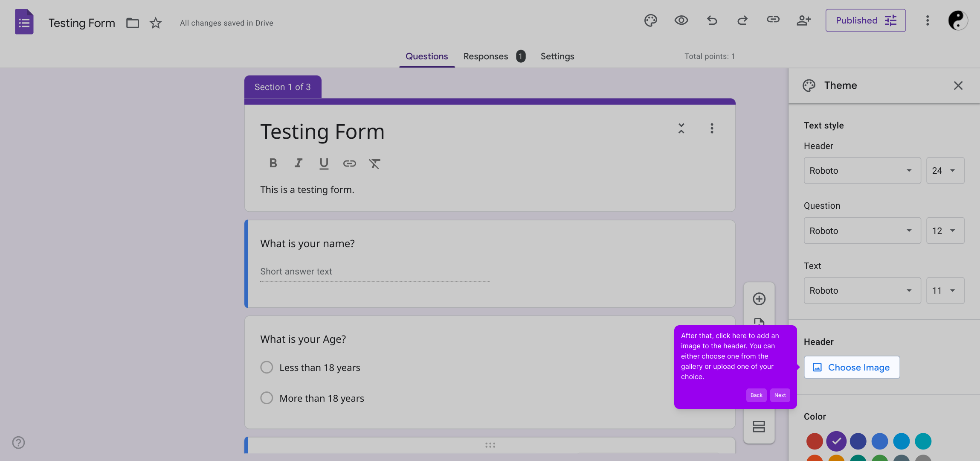Click the add section icon
Image resolution: width=980 pixels, height=461 pixels.
tap(759, 426)
